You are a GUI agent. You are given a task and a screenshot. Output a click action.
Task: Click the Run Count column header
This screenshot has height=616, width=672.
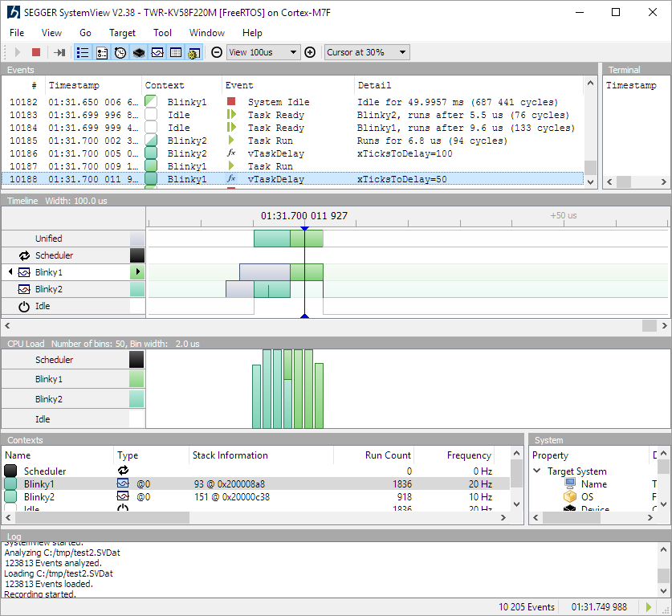point(388,455)
